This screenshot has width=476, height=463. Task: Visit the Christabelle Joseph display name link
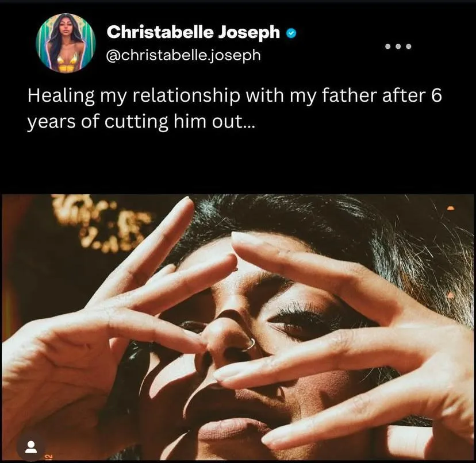pos(193,32)
